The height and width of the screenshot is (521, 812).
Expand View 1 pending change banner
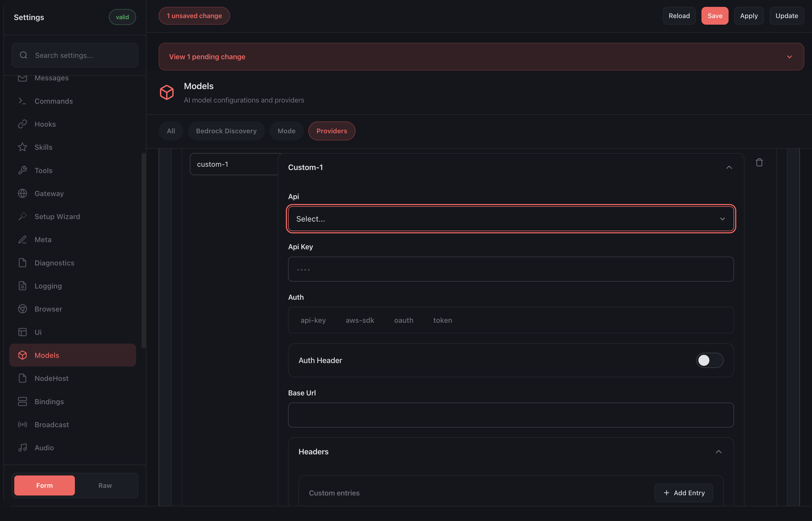tap(481, 57)
